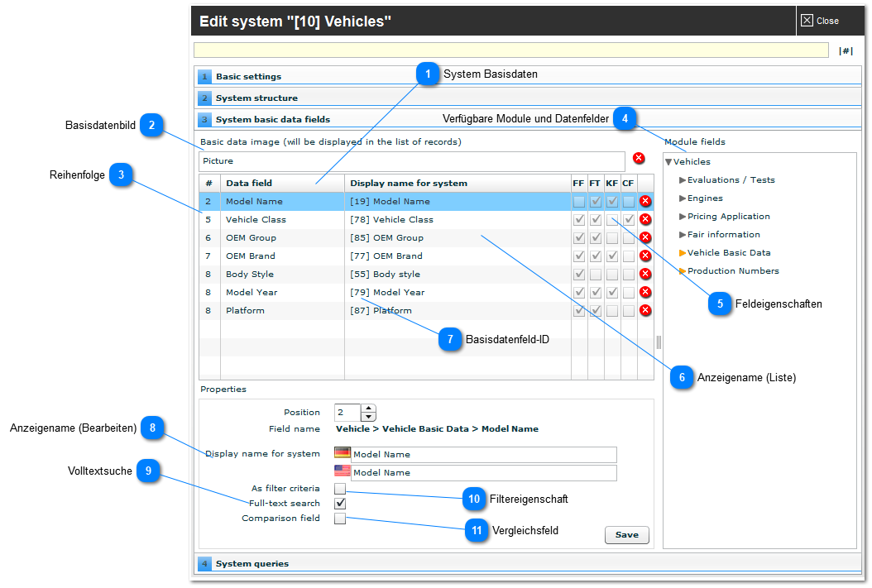Toggle FT checkbox for Body Style

[x=596, y=274]
